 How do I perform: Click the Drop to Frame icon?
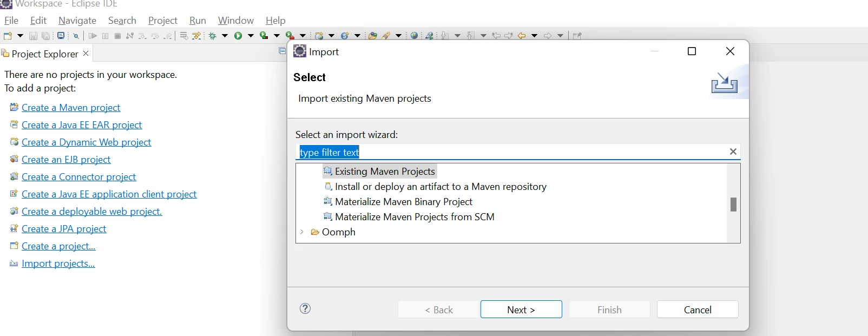tap(184, 36)
